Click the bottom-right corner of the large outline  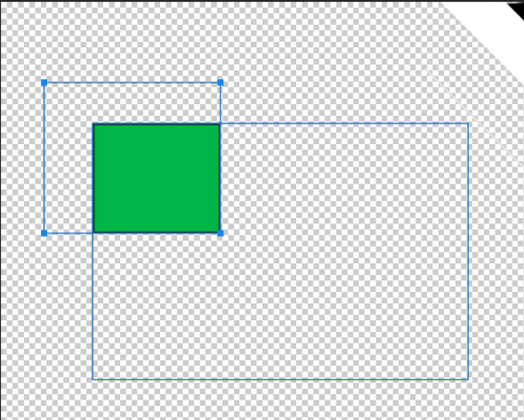point(468,379)
